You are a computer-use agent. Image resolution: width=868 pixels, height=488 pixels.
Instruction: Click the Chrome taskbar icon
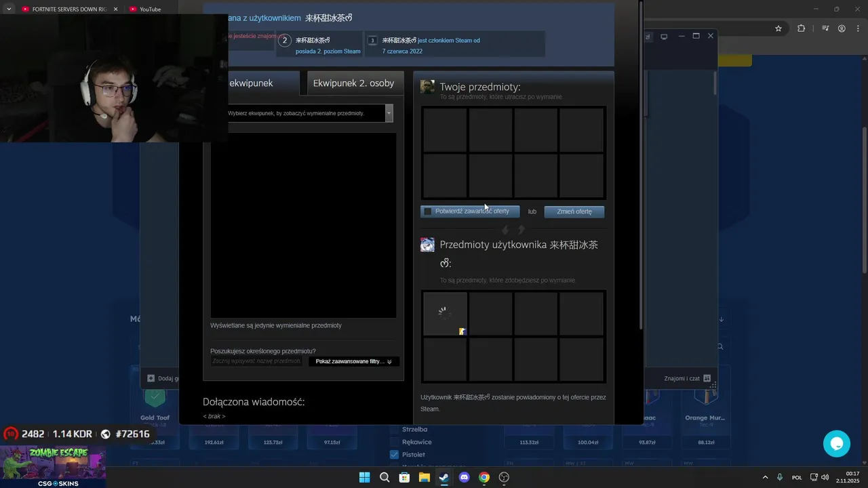(x=484, y=477)
